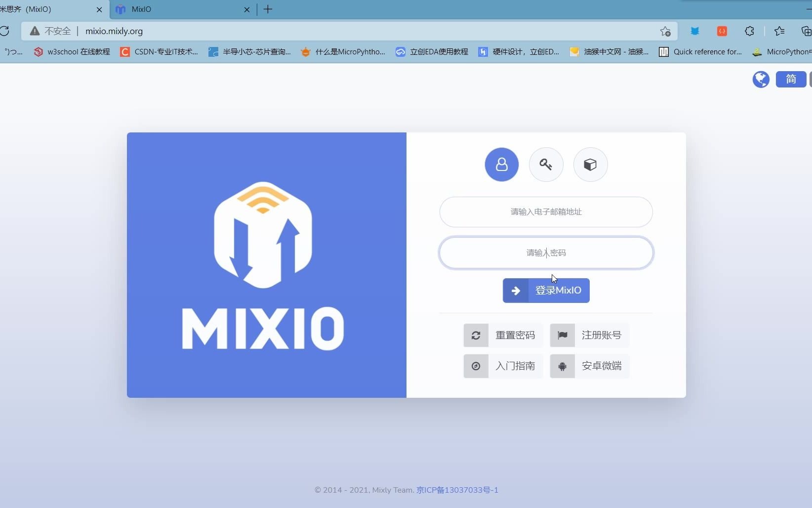Close the second MixIO tab

click(246, 9)
